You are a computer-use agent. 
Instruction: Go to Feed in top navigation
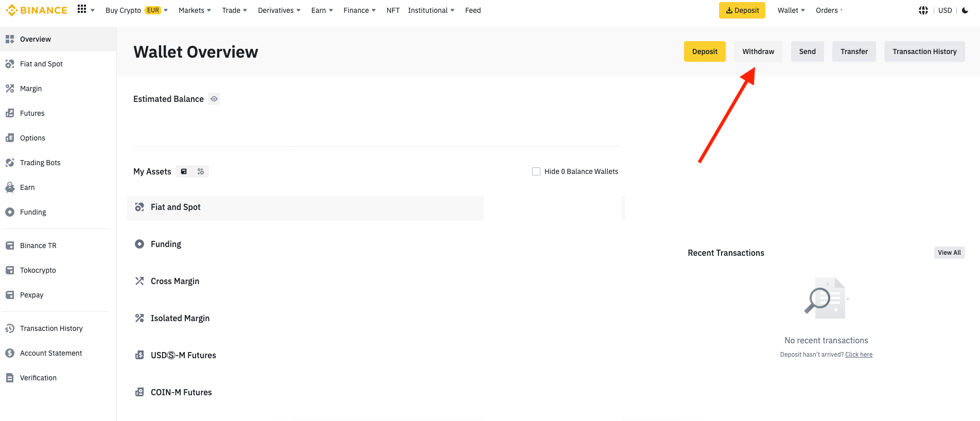[472, 10]
